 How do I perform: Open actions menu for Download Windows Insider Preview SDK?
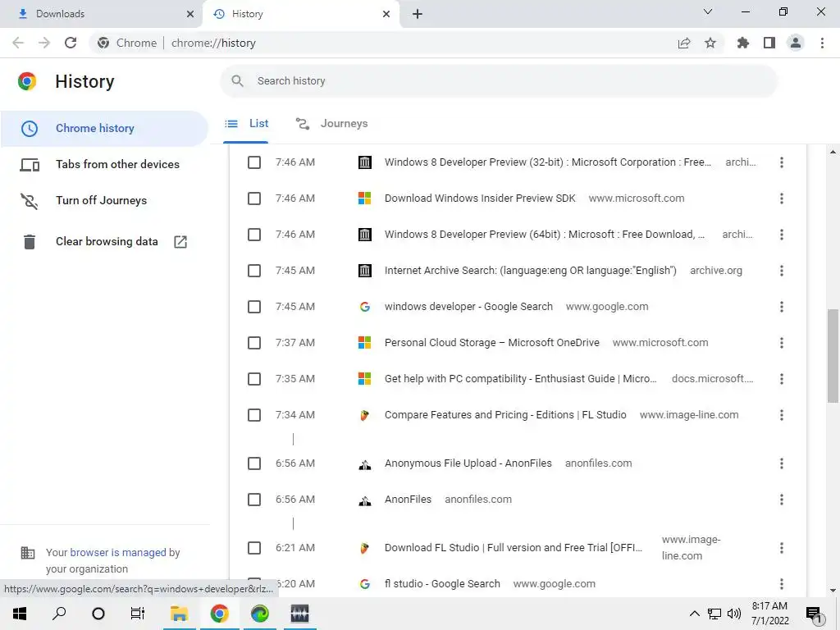pyautogui.click(x=782, y=199)
